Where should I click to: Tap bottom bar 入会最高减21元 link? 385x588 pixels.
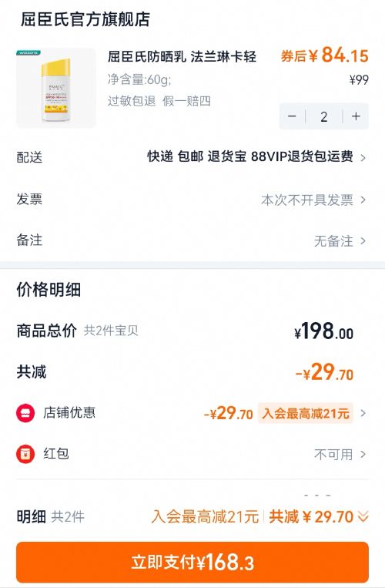pos(206,517)
